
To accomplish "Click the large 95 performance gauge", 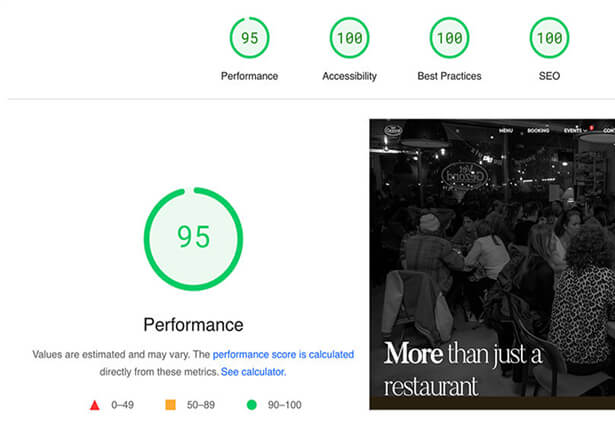I will click(193, 239).
